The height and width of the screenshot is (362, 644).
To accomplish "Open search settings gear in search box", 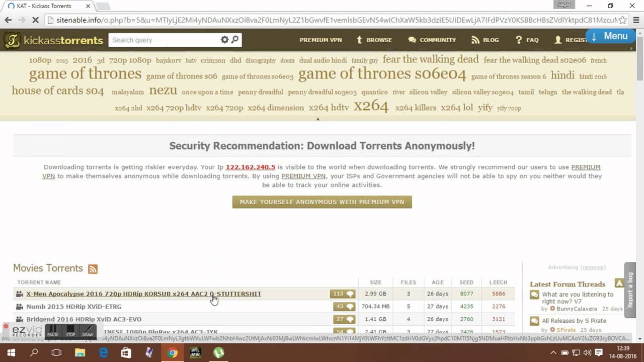I will coord(225,40).
